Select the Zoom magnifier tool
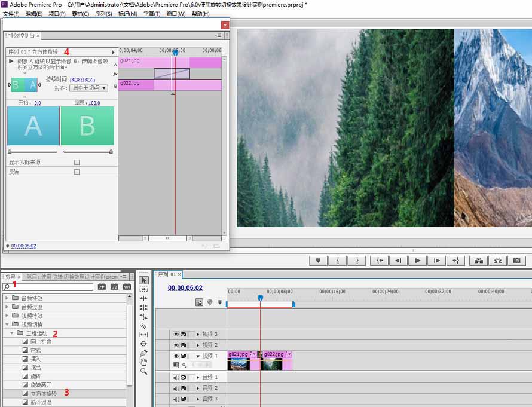This screenshot has height=407, width=532. click(x=143, y=371)
